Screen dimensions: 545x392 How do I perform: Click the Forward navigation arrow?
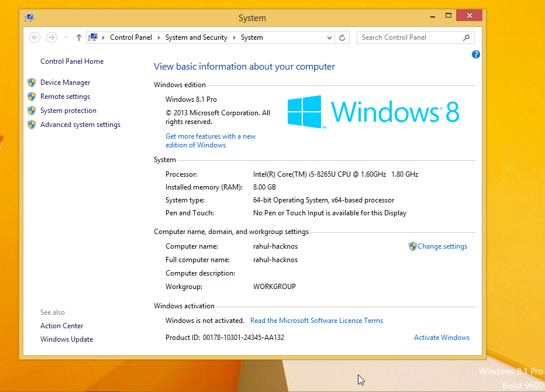[x=51, y=37]
